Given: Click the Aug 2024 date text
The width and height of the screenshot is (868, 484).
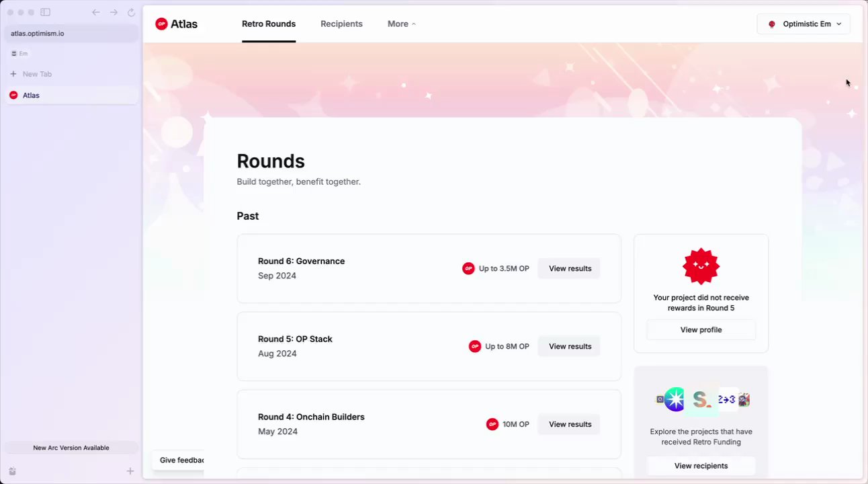Looking at the screenshot, I should (x=277, y=354).
